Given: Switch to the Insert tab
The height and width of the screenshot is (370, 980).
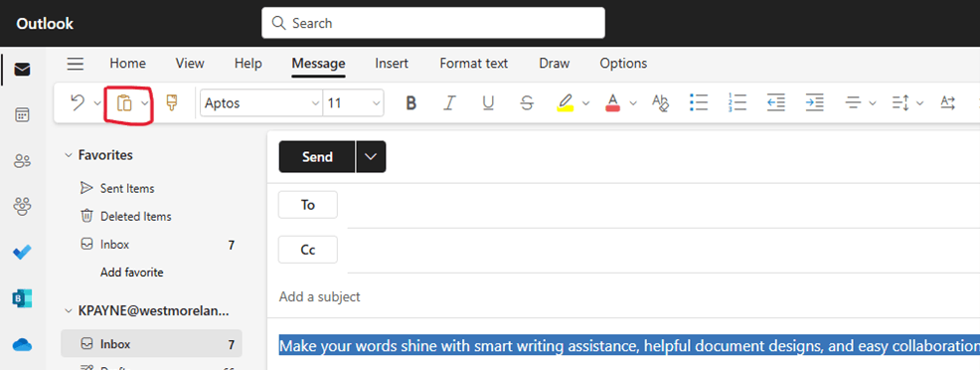Looking at the screenshot, I should (x=392, y=63).
